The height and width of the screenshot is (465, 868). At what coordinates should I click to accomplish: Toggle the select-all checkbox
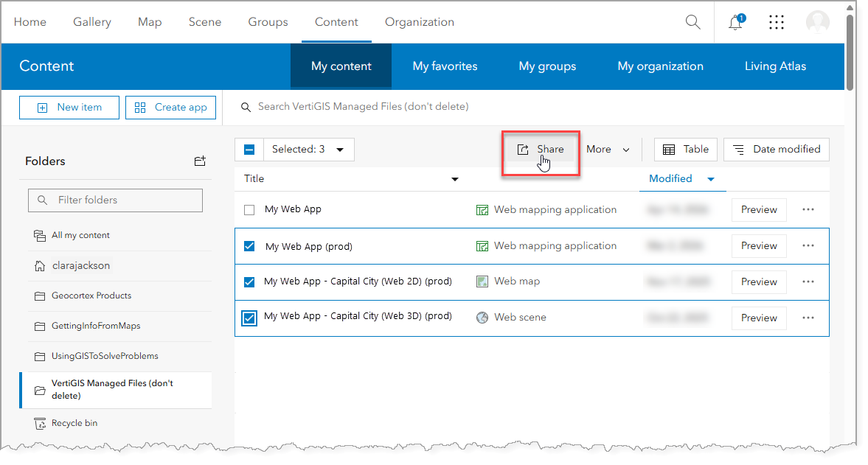(x=249, y=150)
